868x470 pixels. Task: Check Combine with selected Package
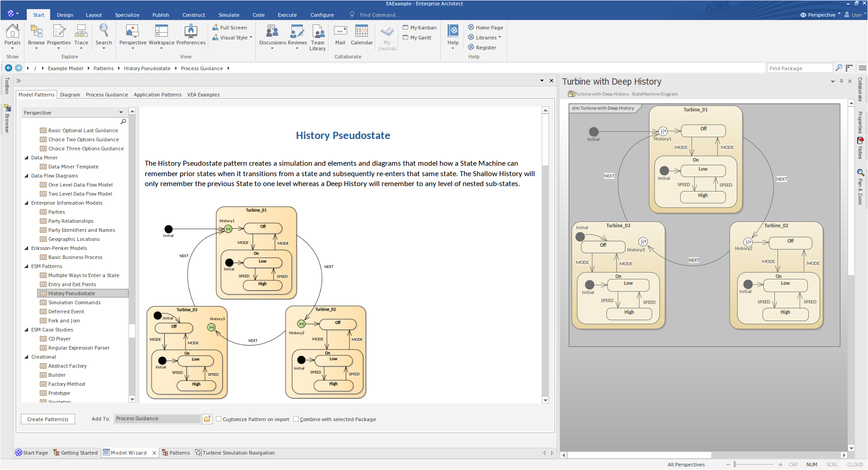coord(296,419)
